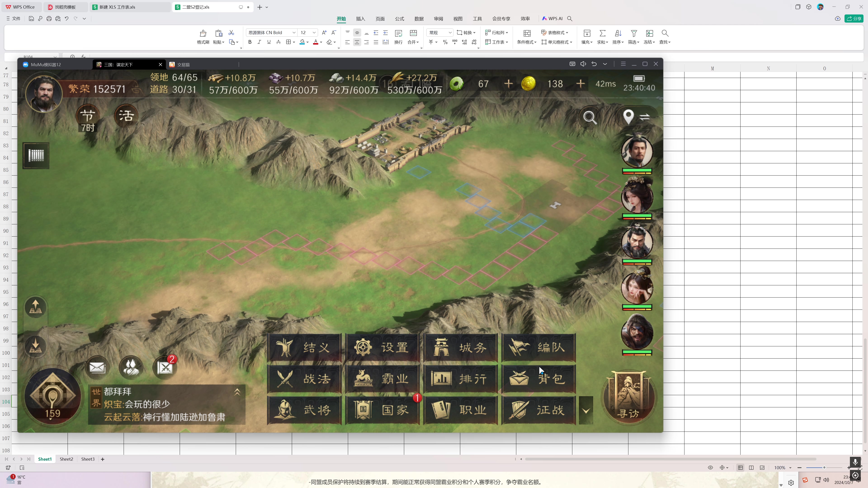Viewport: 868px width, 488px height.
Task: Select the first general portrait on right
Action: tap(637, 152)
